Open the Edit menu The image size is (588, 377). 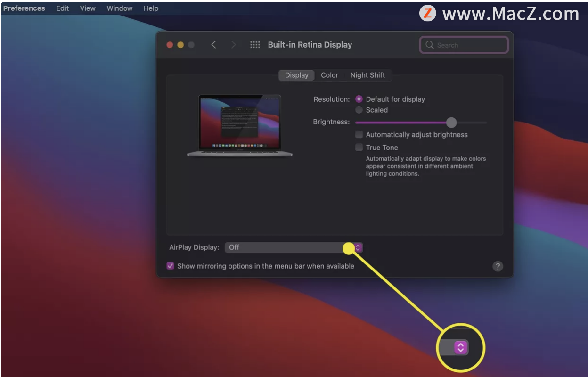click(62, 8)
